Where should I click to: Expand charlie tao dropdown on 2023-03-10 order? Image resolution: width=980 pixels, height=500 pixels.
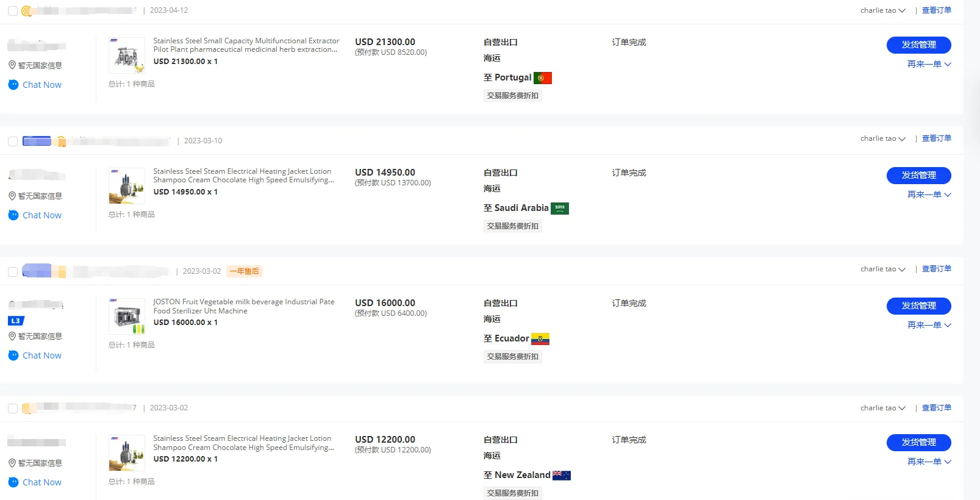[x=883, y=138]
